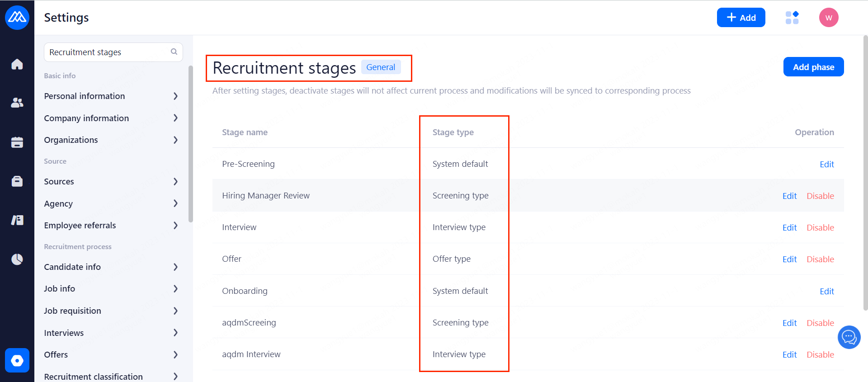Screen dimensions: 868x382
Task: Open the candidates people icon
Action: click(17, 103)
